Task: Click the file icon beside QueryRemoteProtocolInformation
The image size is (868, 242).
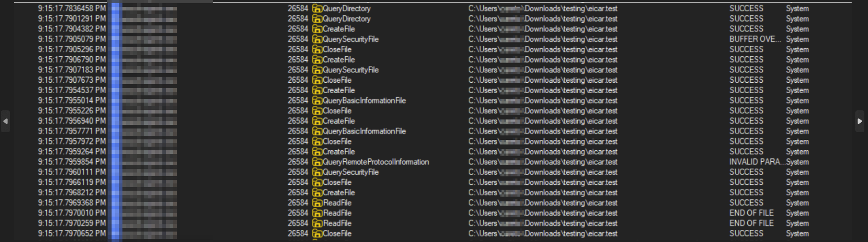Action: pos(317,162)
